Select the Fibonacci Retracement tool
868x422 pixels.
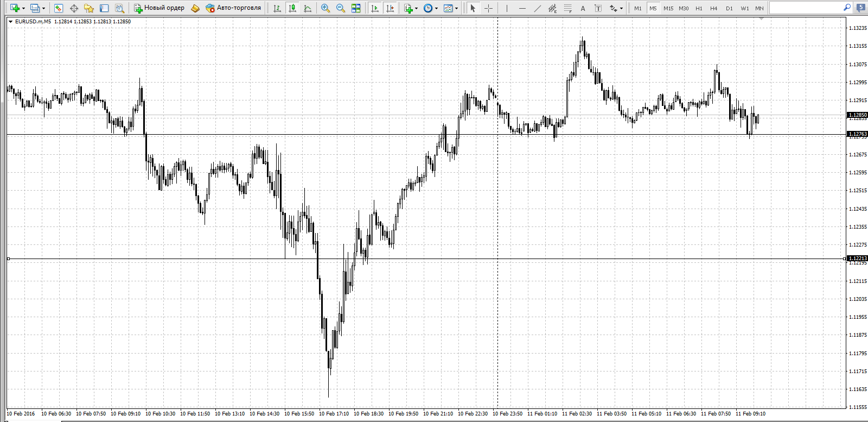[x=567, y=8]
